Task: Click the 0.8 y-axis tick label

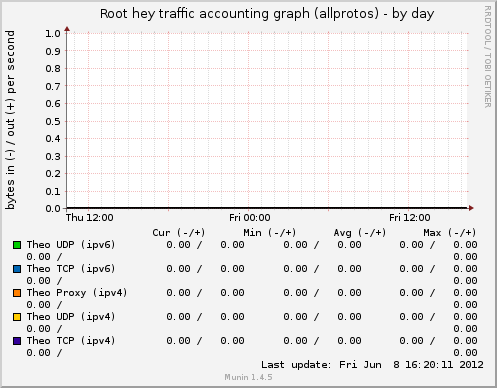Action: pos(53,69)
